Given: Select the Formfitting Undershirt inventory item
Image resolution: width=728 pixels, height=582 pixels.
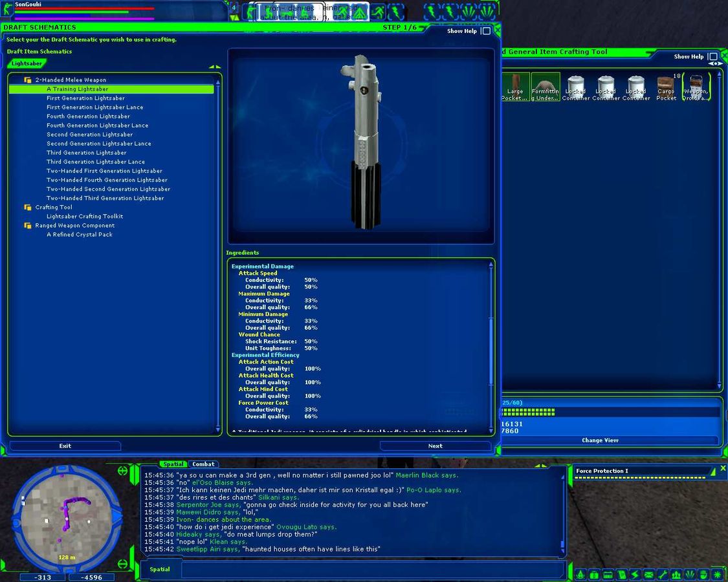Looking at the screenshot, I should pos(545,87).
